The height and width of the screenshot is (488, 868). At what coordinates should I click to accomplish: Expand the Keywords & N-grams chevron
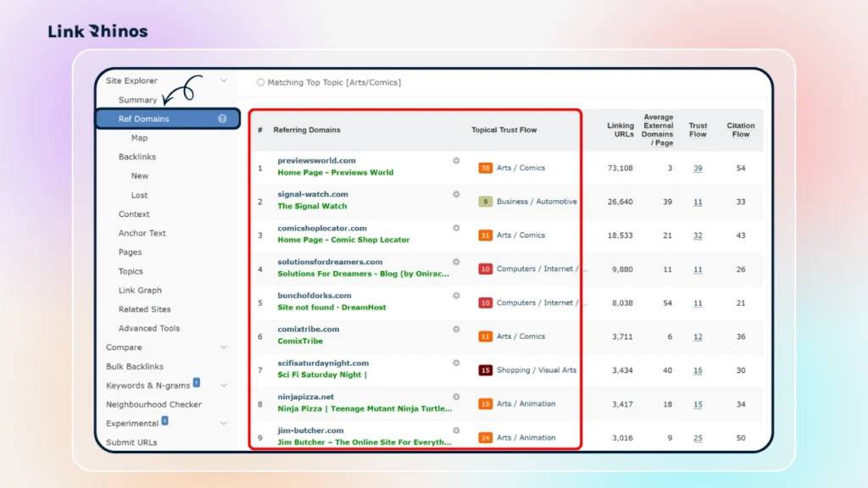click(224, 385)
